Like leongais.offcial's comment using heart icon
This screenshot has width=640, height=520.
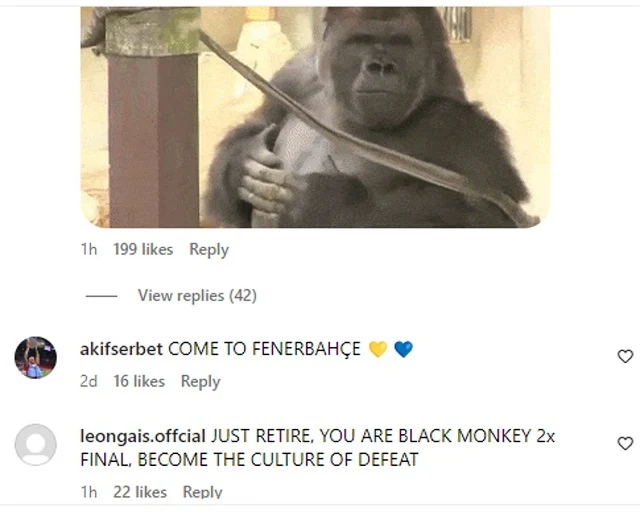[625, 443]
